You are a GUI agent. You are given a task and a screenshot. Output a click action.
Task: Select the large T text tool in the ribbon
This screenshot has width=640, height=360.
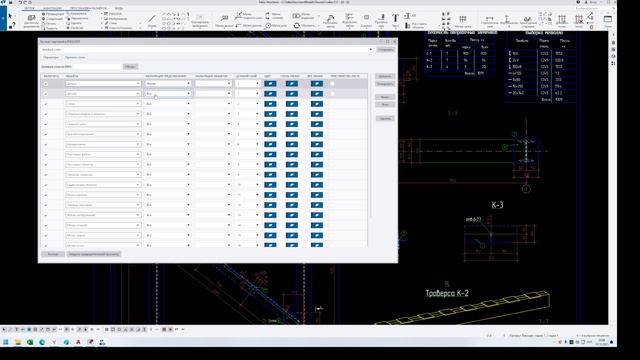[395, 19]
